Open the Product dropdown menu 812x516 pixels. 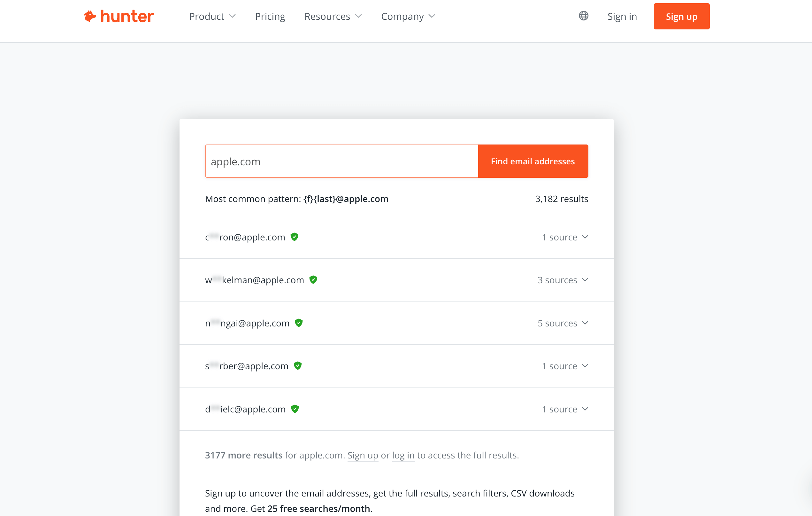[212, 16]
